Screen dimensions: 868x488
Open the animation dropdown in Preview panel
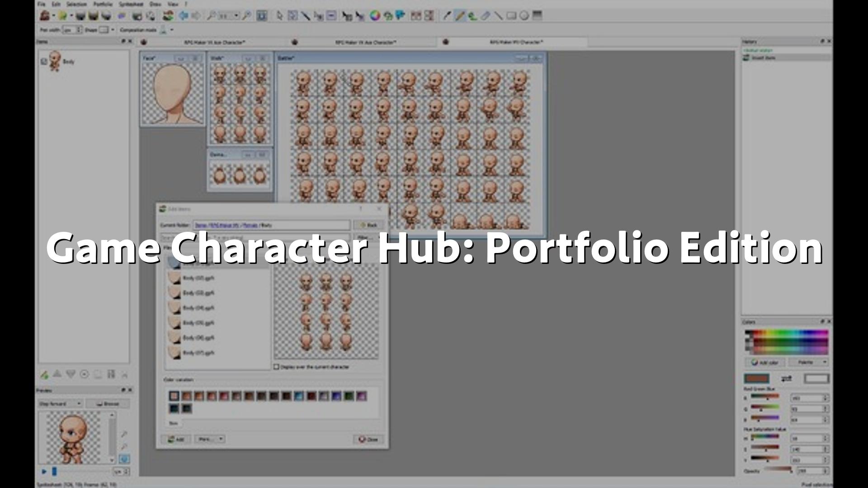click(x=60, y=404)
